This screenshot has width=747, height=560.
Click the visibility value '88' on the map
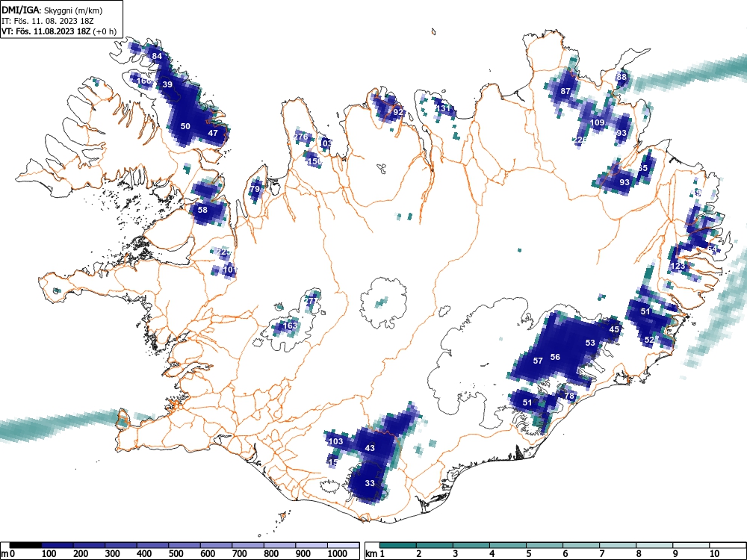(622, 77)
